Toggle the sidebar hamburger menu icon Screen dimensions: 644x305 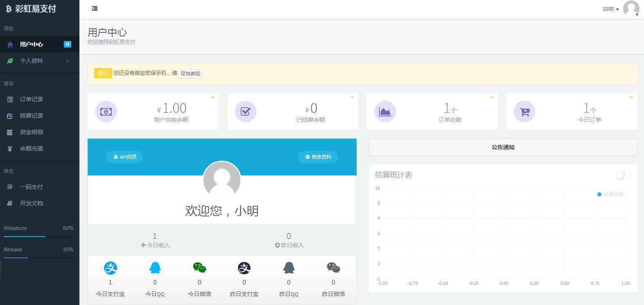[x=95, y=8]
